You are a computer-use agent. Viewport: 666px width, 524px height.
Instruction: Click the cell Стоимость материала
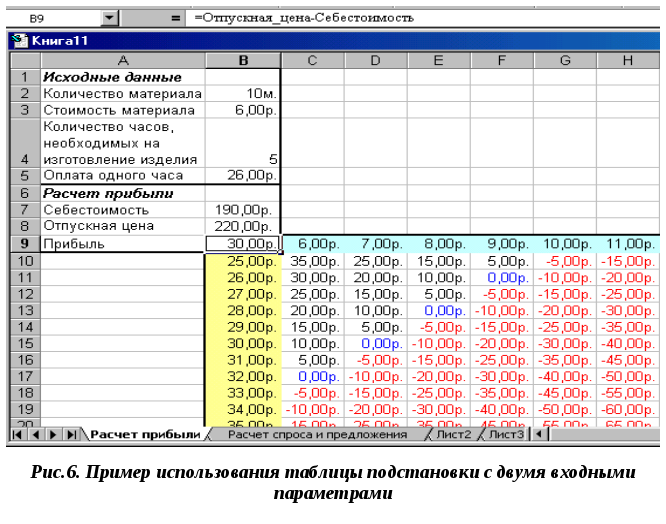(x=123, y=110)
